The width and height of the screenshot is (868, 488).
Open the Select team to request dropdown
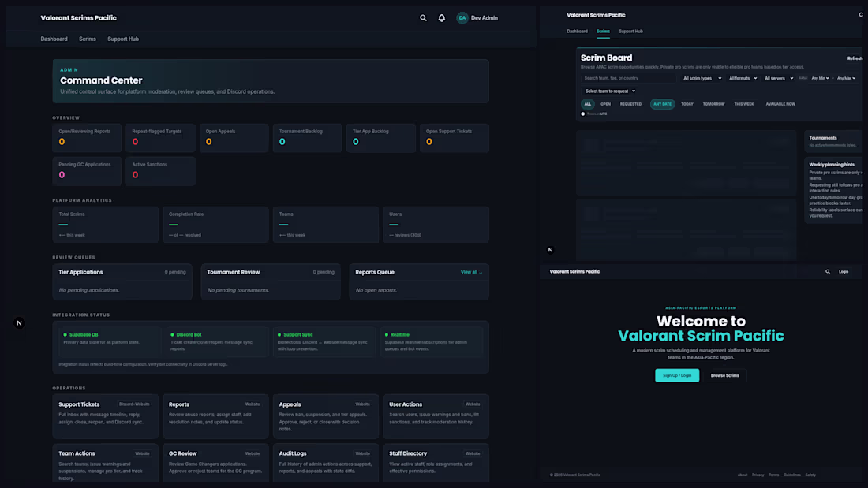[608, 91]
